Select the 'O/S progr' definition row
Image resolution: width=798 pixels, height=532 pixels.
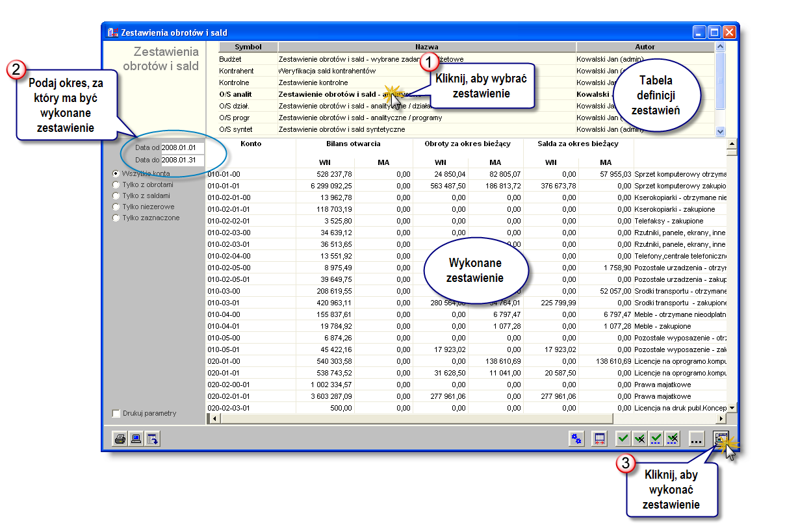click(466, 118)
